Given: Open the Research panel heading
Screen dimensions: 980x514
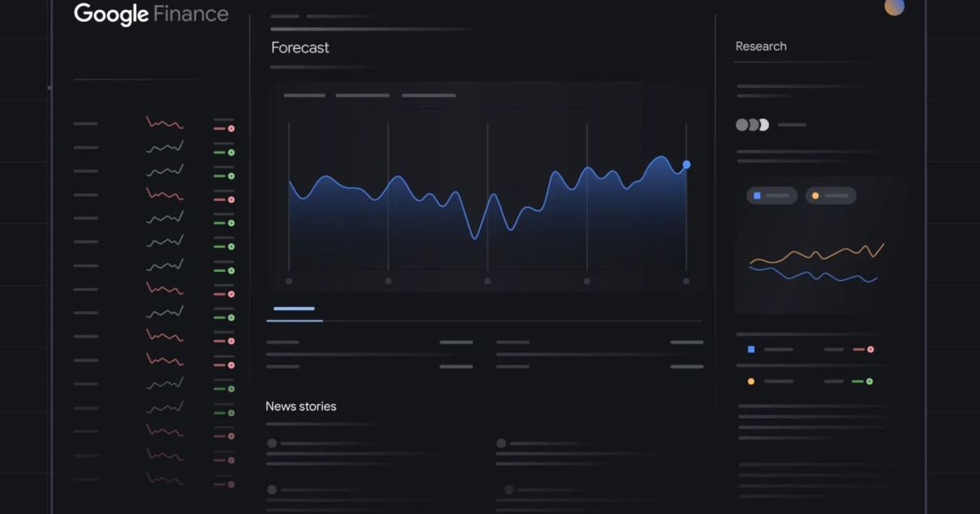Looking at the screenshot, I should click(760, 47).
